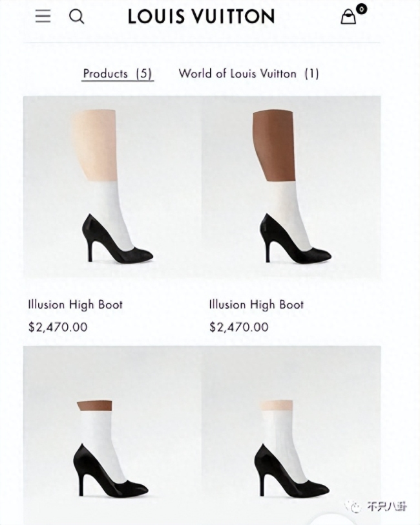This screenshot has width=420, height=525.
Task: Open the ankle boot with brown cuff image
Action: point(112,435)
